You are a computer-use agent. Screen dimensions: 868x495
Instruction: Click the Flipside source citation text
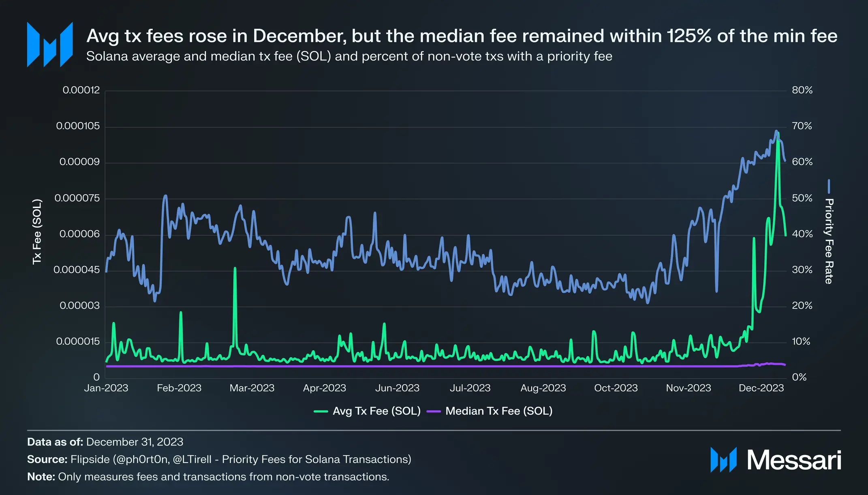click(219, 459)
